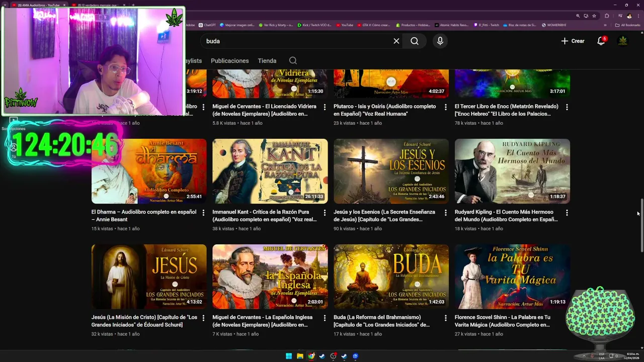Open the El Licenciado Vidriera title link
Viewport: 644px width, 362px height.
[x=265, y=110]
